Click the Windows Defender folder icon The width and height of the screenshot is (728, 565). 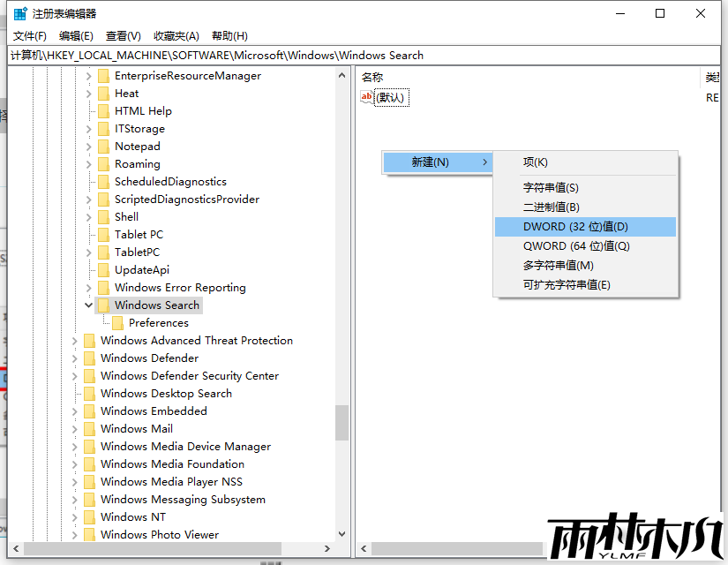pos(91,358)
